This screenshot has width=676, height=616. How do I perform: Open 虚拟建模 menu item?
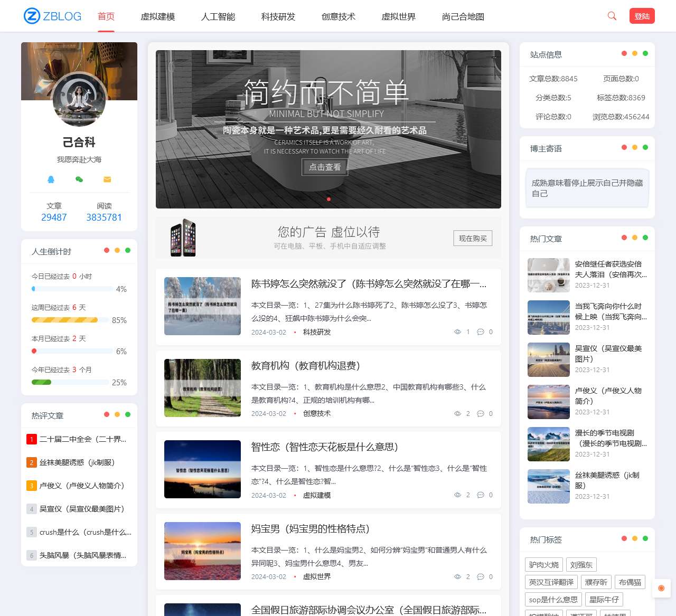pyautogui.click(x=158, y=16)
